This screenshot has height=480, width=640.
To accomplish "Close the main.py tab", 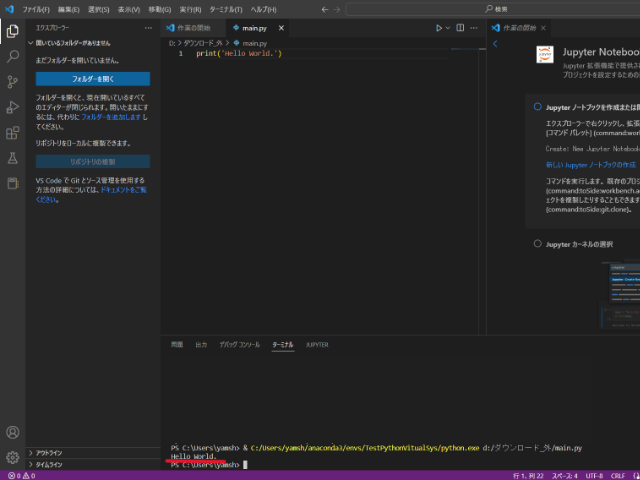I will click(x=281, y=28).
